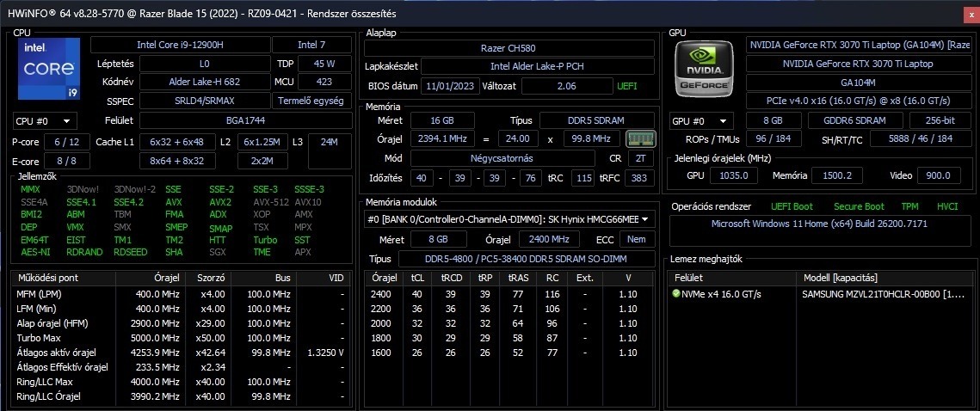Select the Turbo Max row in operating points
This screenshot has width=980, height=411.
180,338
